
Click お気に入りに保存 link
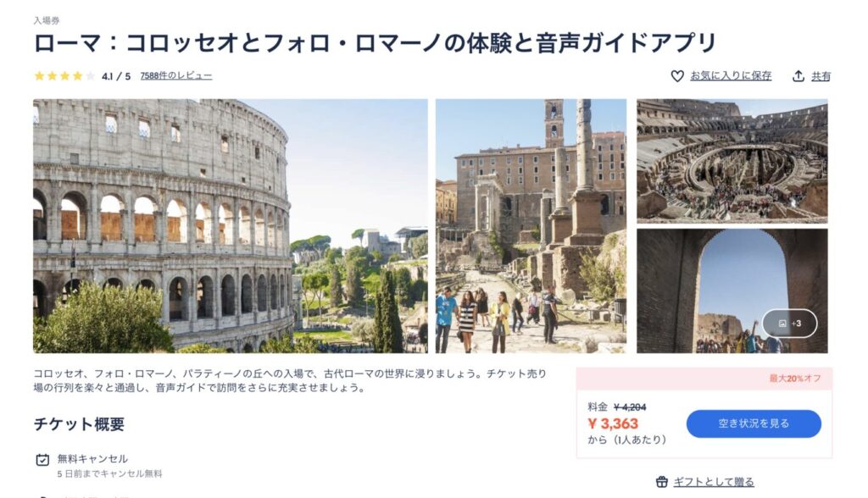731,76
